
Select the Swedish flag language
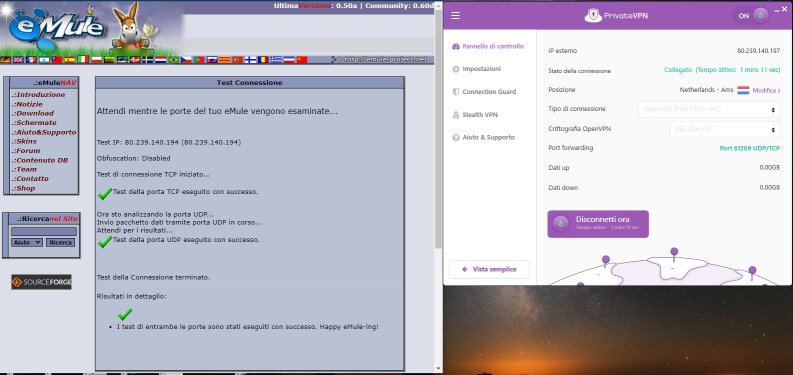(148, 60)
